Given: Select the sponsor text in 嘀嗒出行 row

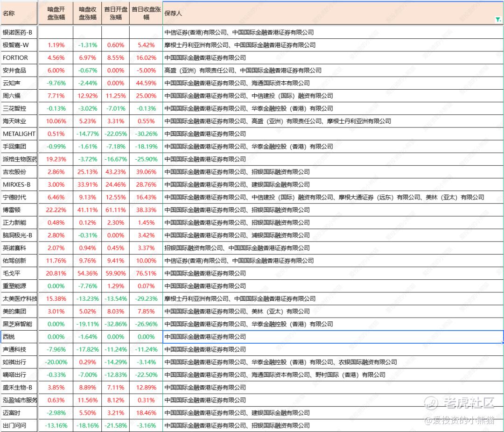Looking at the screenshot, I should coord(275,375).
